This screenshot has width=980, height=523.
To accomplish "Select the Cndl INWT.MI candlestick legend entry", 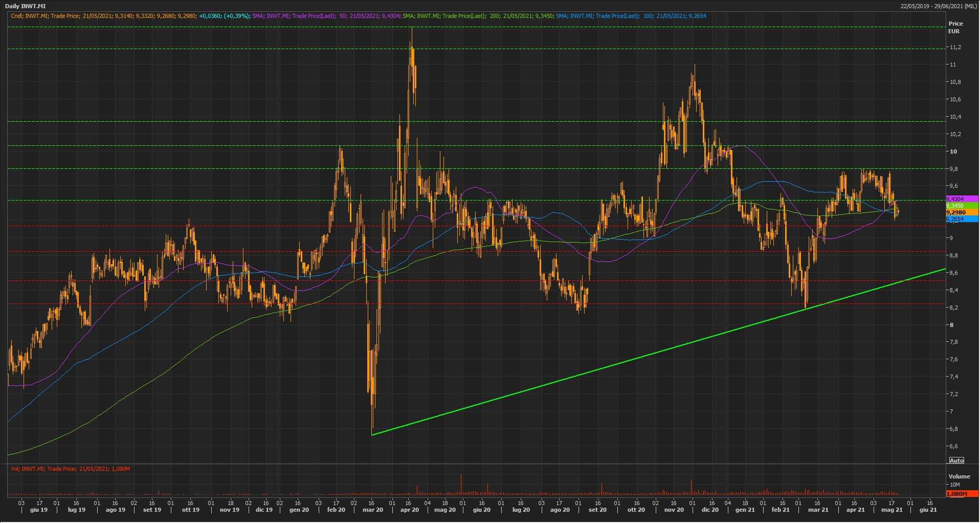I will pyautogui.click(x=130, y=16).
